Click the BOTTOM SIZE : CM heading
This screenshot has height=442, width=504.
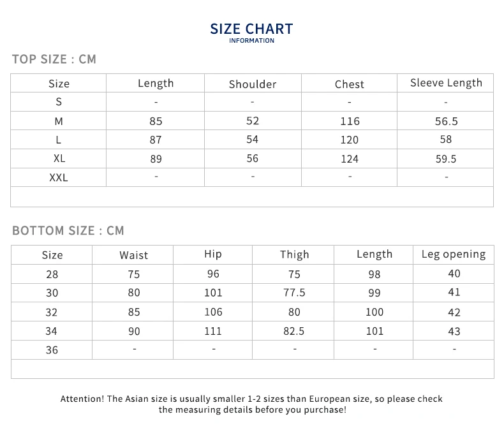tap(68, 230)
